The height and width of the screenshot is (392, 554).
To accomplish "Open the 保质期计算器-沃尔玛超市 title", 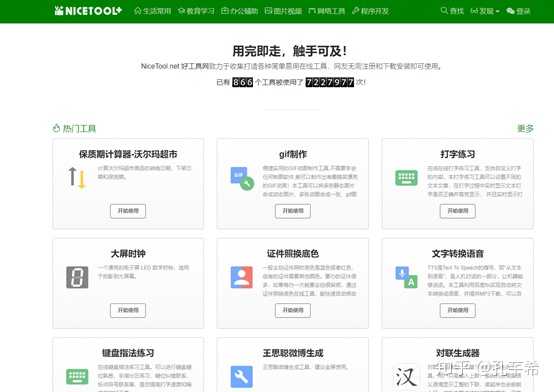I will click(128, 154).
